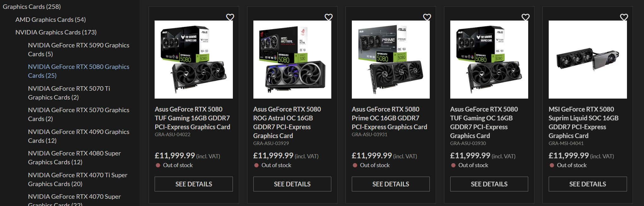
Task: Browse RTX 4090 Graphics Cards (12)
Action: point(79,136)
